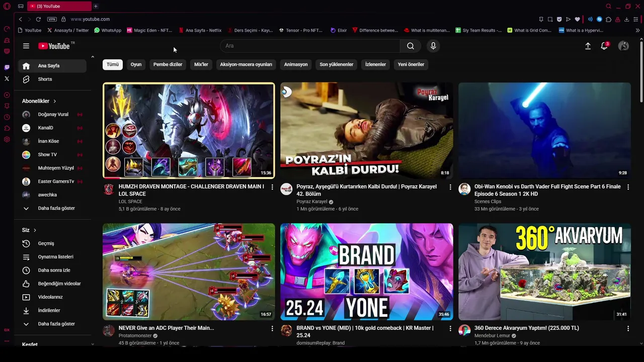Open options menu for Obi-Wan Kenobi video
The width and height of the screenshot is (644, 362).
click(628, 187)
